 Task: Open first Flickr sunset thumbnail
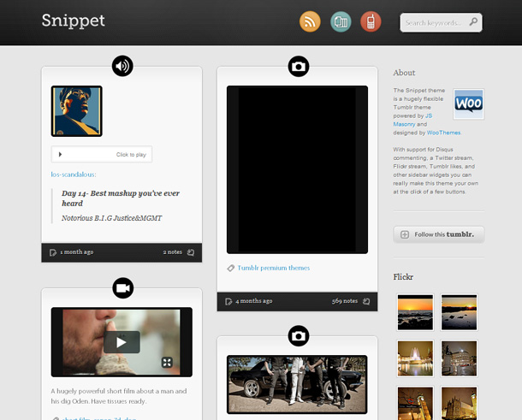pos(415,312)
